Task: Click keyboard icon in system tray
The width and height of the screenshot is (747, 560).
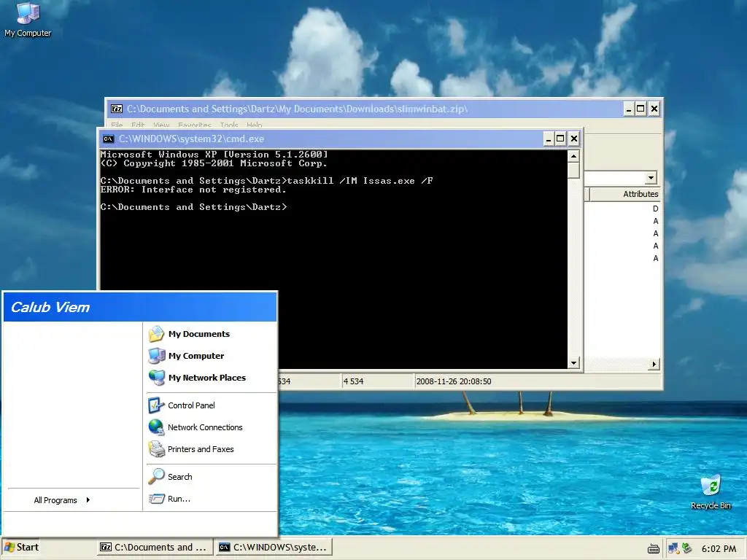Action: (x=653, y=548)
